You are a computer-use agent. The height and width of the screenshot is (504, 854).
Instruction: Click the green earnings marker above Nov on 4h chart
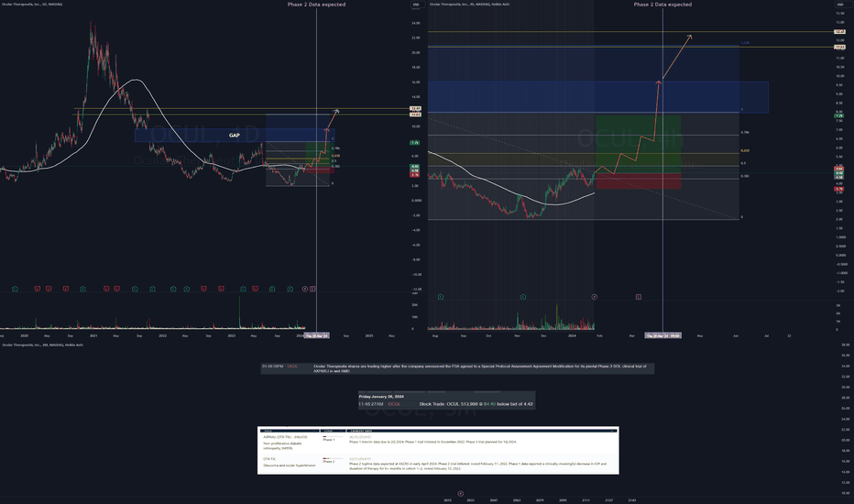pyautogui.click(x=523, y=297)
